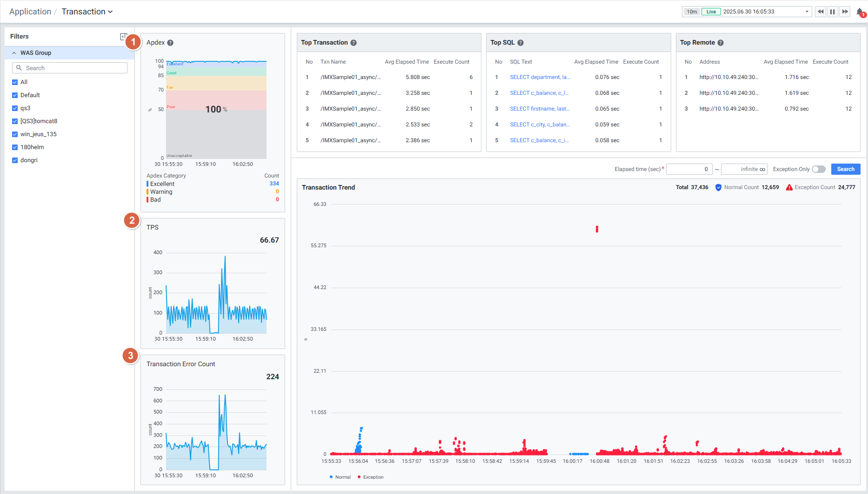Collapse the WAS Group section
This screenshot has width=868, height=494.
[x=14, y=53]
